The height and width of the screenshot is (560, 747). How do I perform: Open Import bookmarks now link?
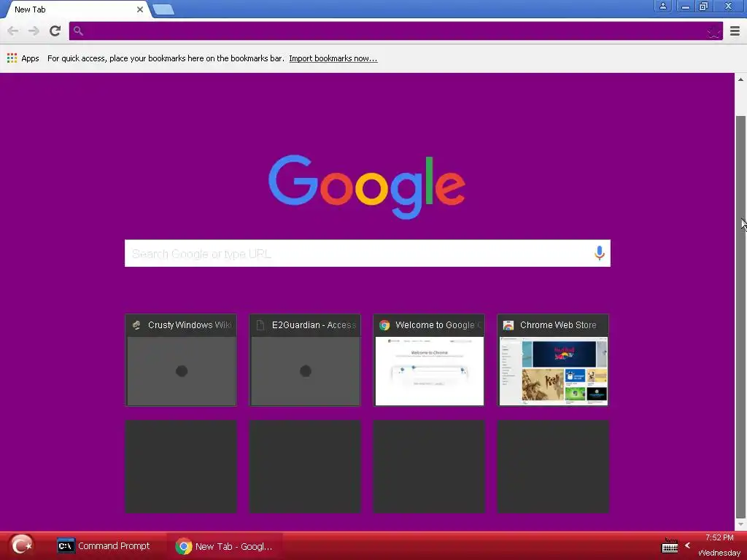pos(333,58)
